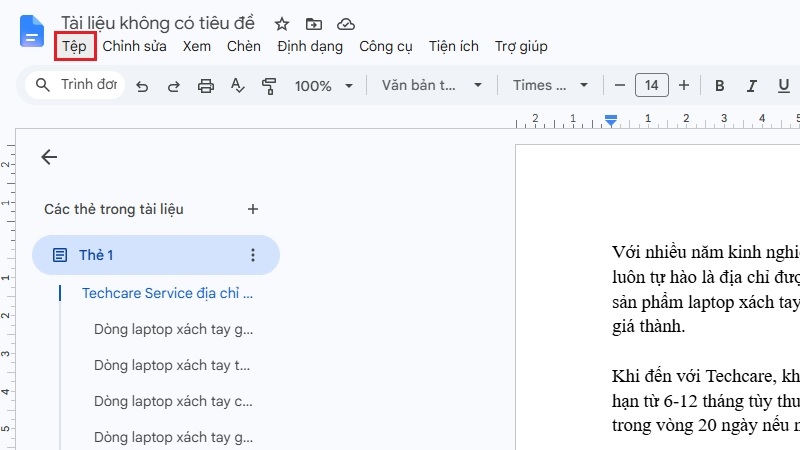
Task: Open the Chèn menu
Action: 243,46
